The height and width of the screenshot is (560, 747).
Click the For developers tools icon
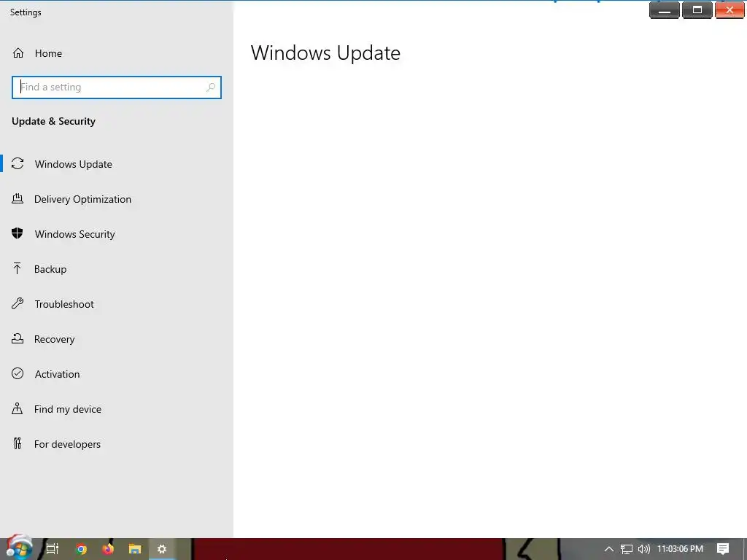(18, 444)
